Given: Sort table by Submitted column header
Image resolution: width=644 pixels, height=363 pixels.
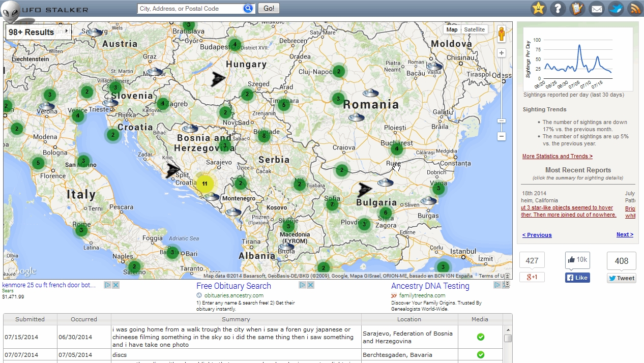Looking at the screenshot, I should [30, 319].
